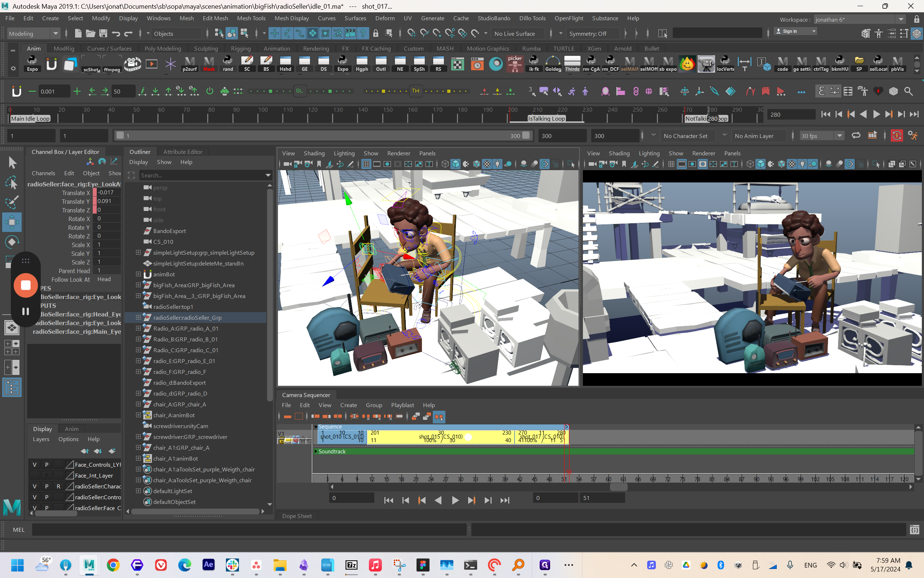Click the Sign In button
The image size is (924, 578).
(x=795, y=31)
